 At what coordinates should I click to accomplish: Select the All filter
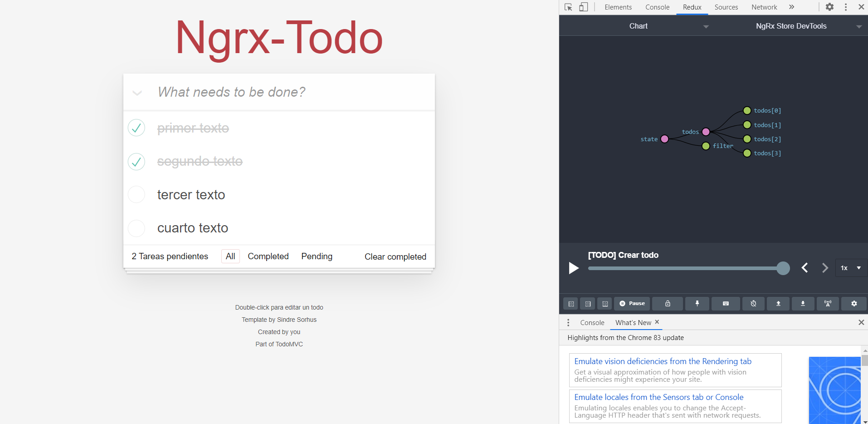pyautogui.click(x=230, y=256)
